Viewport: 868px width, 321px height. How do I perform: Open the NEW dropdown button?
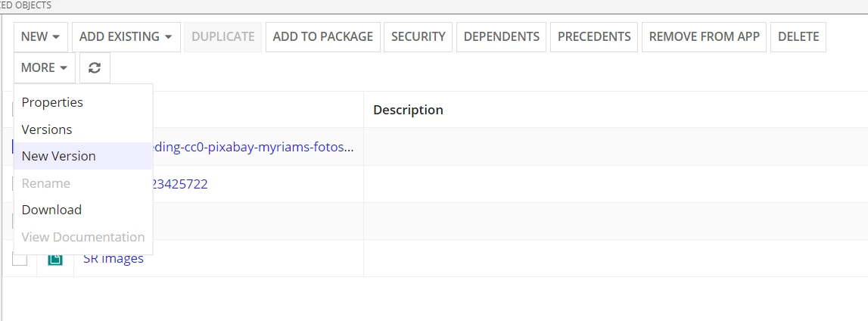[x=41, y=36]
